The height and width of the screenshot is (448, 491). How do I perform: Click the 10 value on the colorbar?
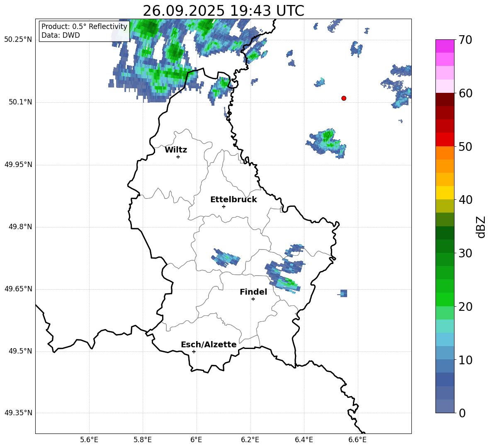point(465,360)
